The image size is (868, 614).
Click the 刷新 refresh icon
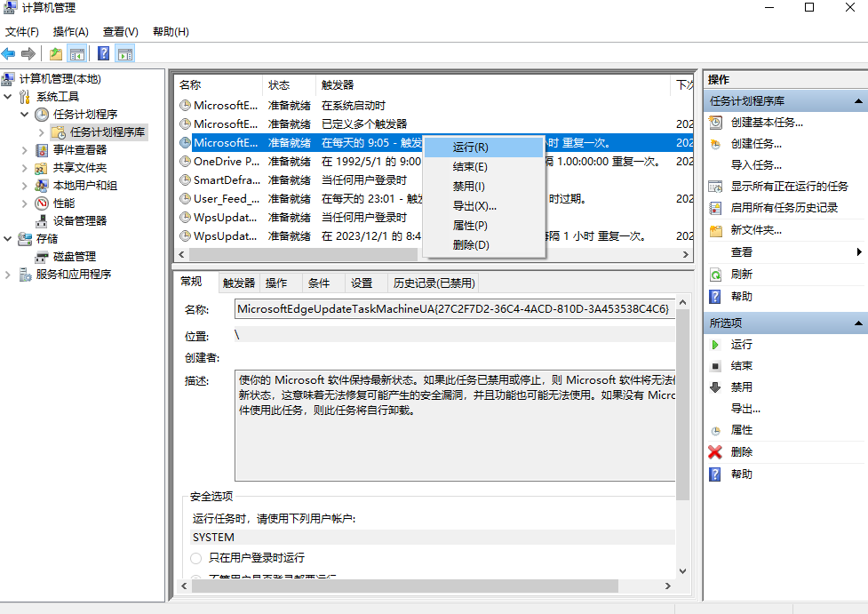(x=715, y=274)
